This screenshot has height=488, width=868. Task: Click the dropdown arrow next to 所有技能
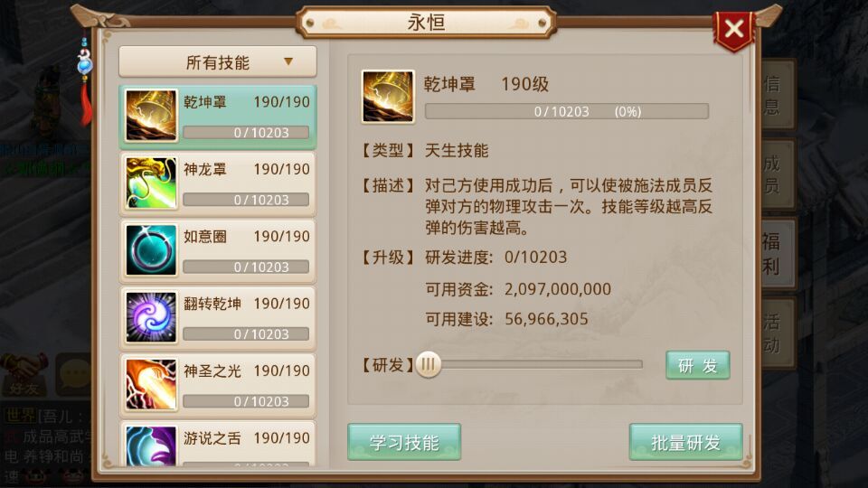tap(288, 61)
